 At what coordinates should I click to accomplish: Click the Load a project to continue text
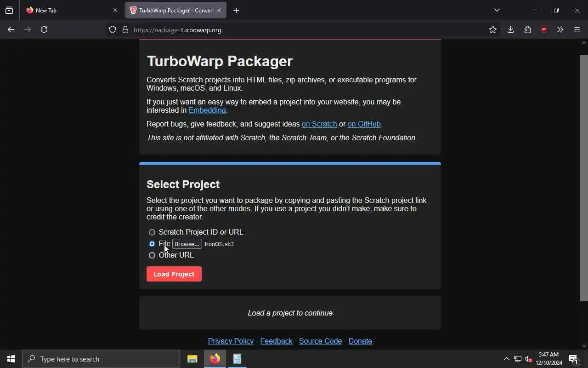coord(290,313)
